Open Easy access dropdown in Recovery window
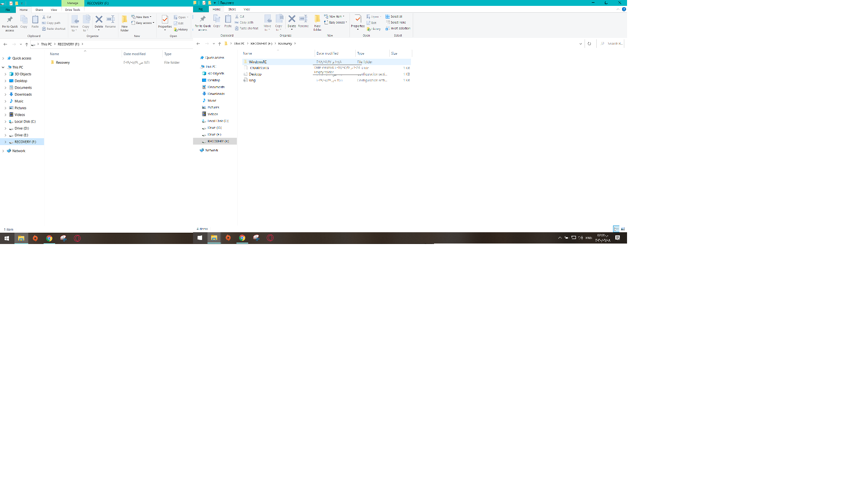The image size is (868, 488). point(336,22)
